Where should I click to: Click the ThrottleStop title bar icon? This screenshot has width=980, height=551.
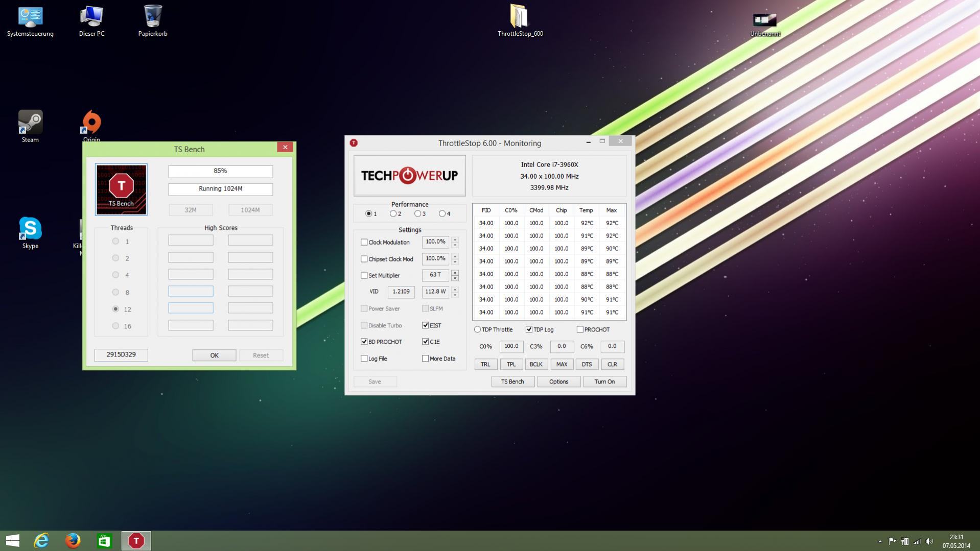point(354,143)
